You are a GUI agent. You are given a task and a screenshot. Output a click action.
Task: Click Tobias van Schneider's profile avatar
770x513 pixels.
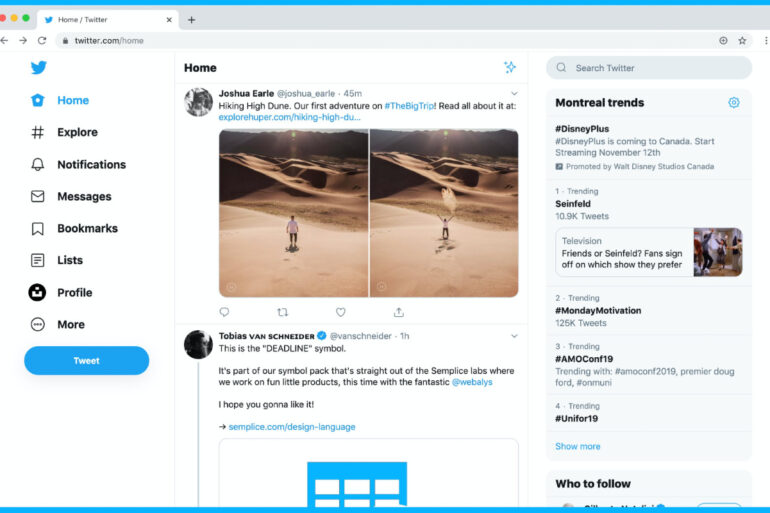click(198, 344)
